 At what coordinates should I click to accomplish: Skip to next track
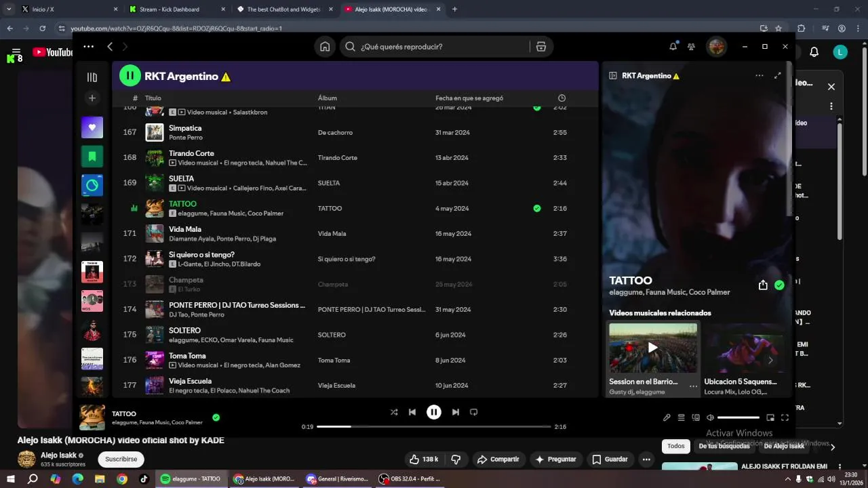[x=456, y=412]
